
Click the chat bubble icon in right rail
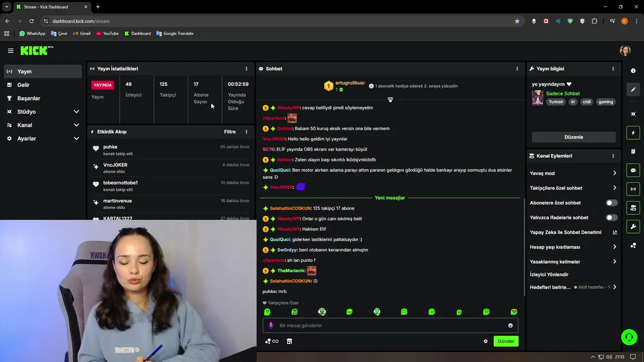[633, 170]
